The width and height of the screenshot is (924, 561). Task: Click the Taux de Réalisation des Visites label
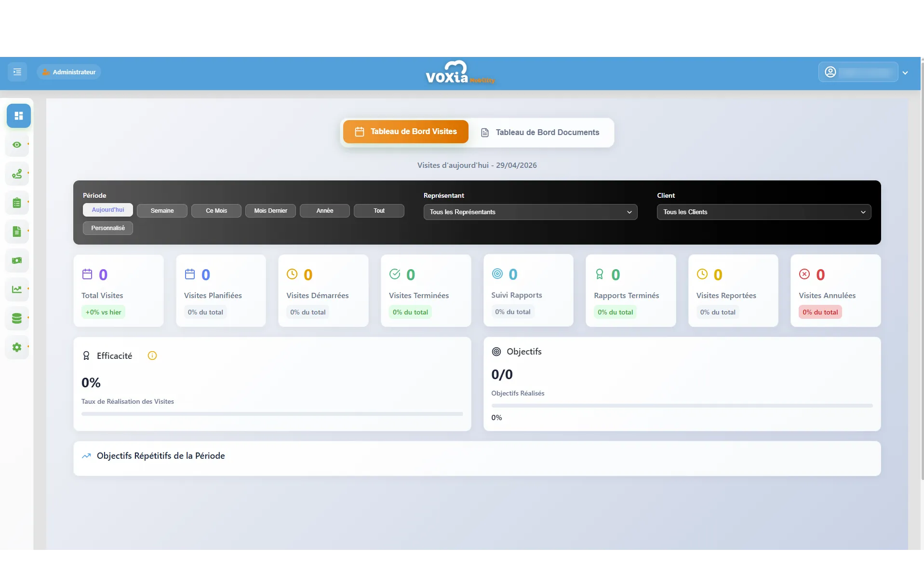click(x=128, y=401)
